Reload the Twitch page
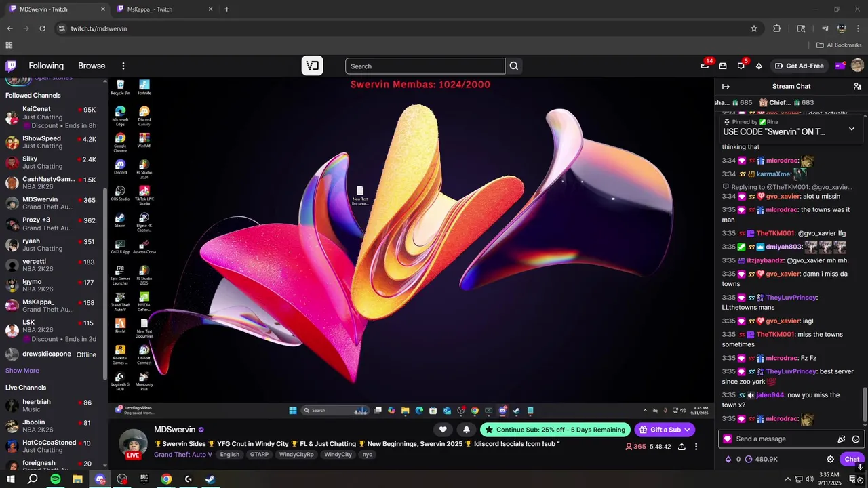Screen dimensions: 868x488 coord(42,28)
